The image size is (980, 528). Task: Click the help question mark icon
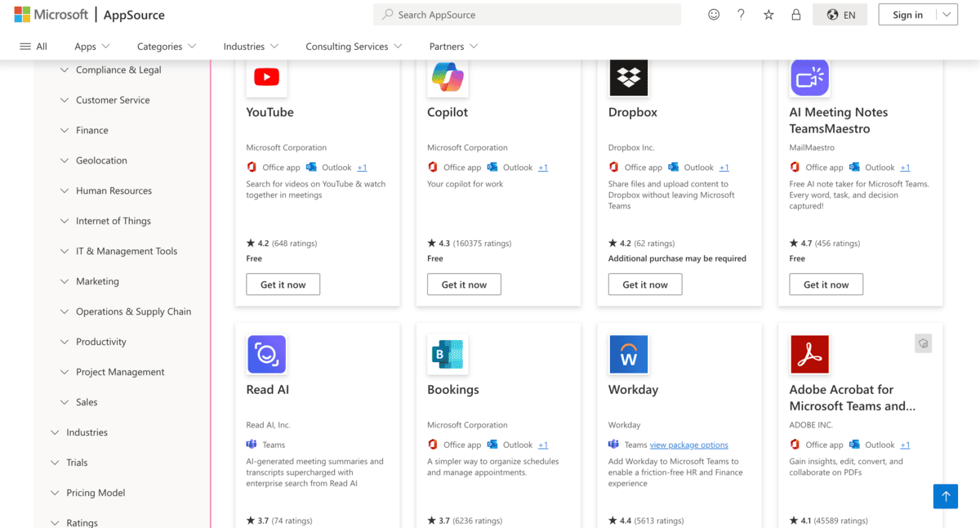click(x=741, y=14)
